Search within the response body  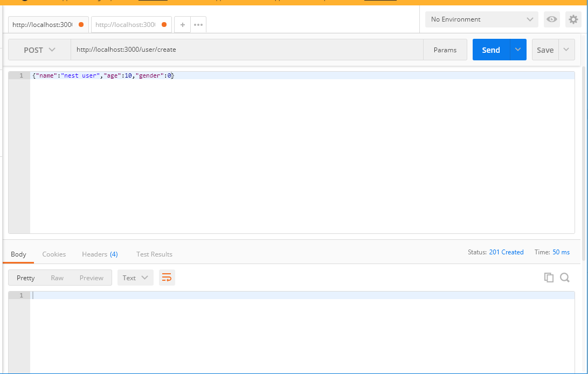coord(565,277)
